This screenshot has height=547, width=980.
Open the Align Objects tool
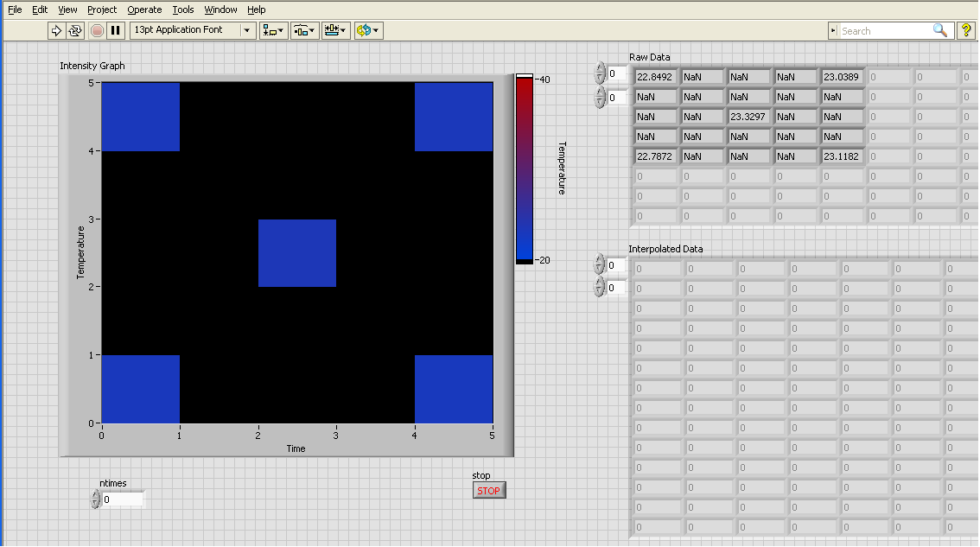pyautogui.click(x=273, y=30)
